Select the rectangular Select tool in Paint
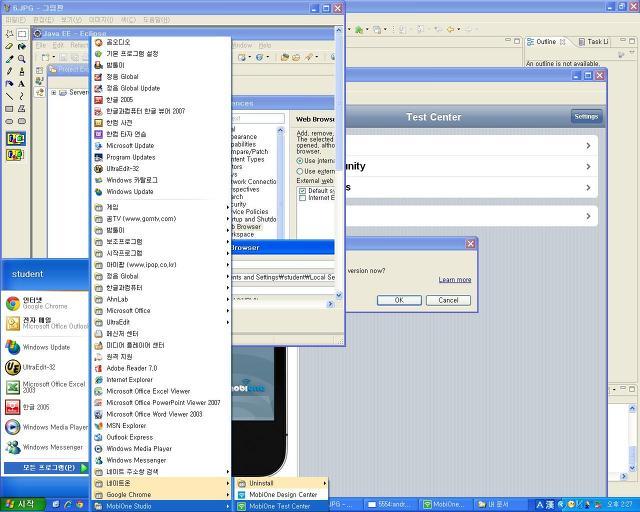640x512 pixels. tap(22, 34)
